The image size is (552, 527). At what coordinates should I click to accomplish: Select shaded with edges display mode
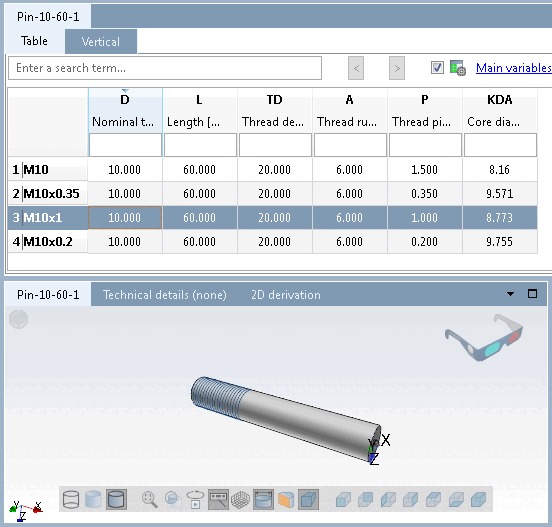pyautogui.click(x=116, y=500)
